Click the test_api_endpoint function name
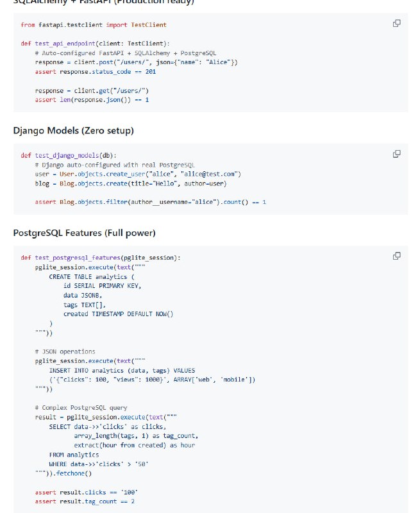The image size is (420, 513). 65,44
